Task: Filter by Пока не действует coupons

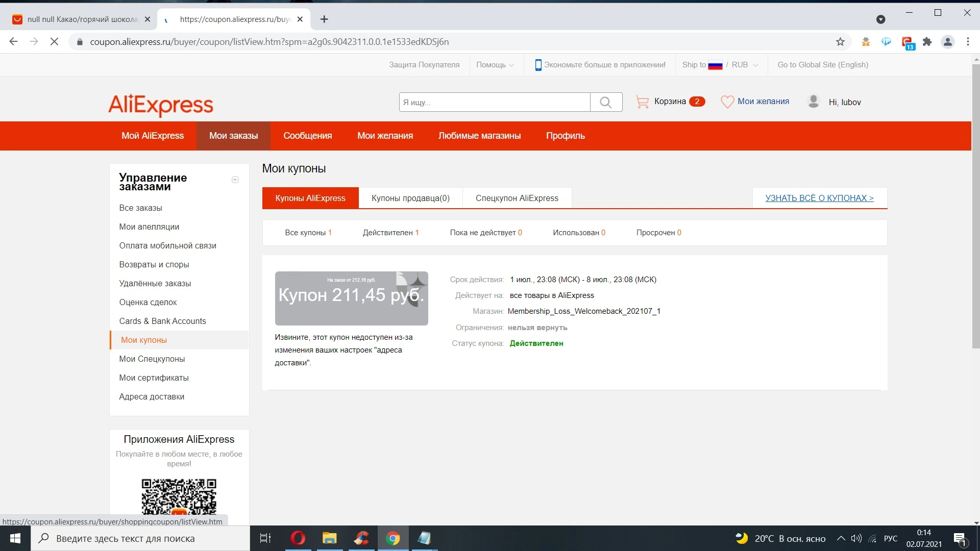Action: click(486, 233)
